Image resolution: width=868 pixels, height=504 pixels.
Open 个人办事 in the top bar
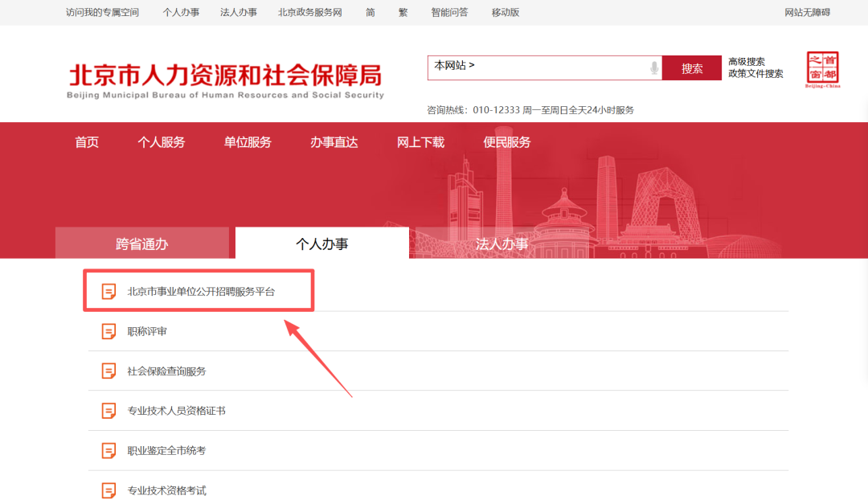coord(181,12)
